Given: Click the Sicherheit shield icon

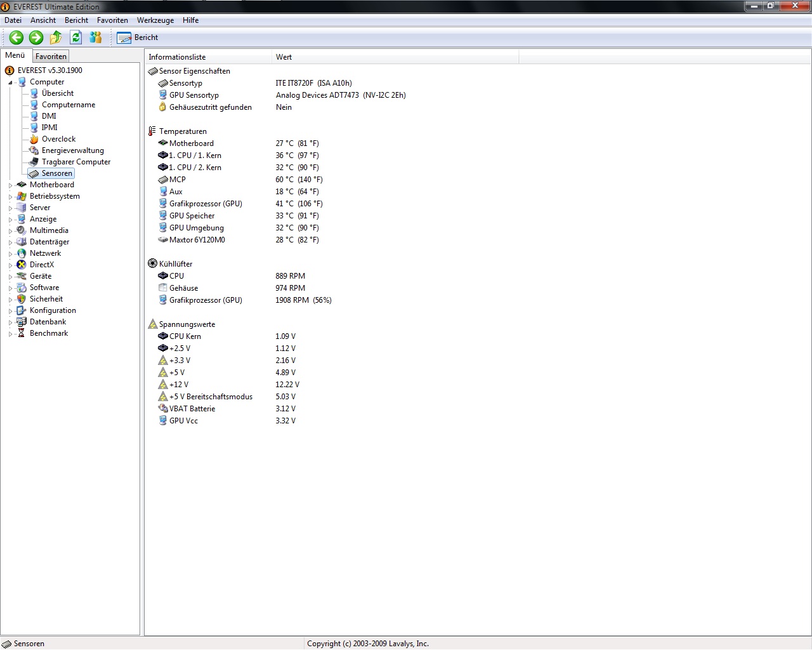Looking at the screenshot, I should [22, 299].
